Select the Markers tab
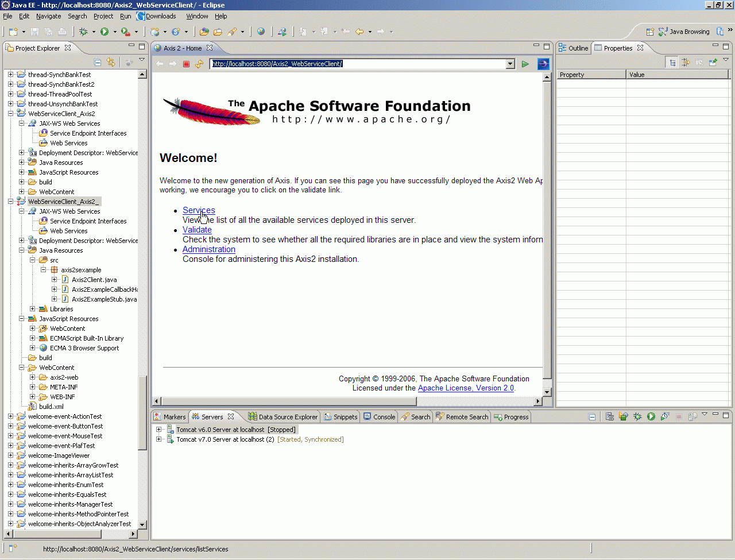735x560 pixels. [169, 417]
